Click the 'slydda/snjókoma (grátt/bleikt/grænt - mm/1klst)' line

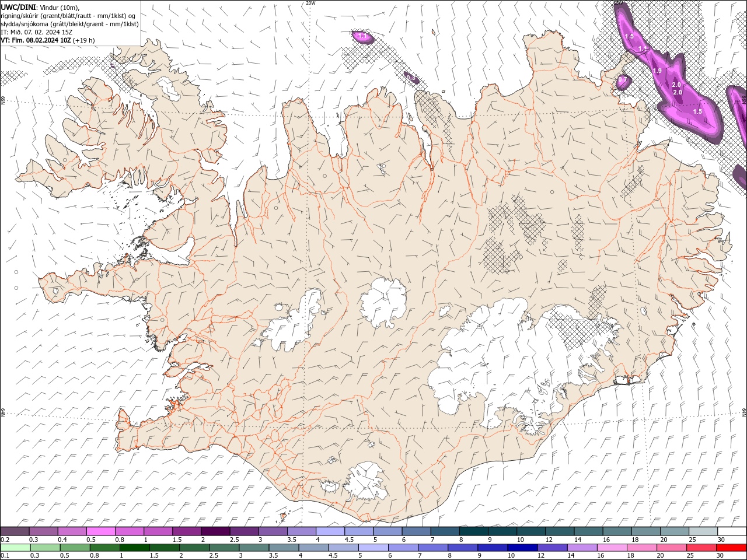click(69, 23)
